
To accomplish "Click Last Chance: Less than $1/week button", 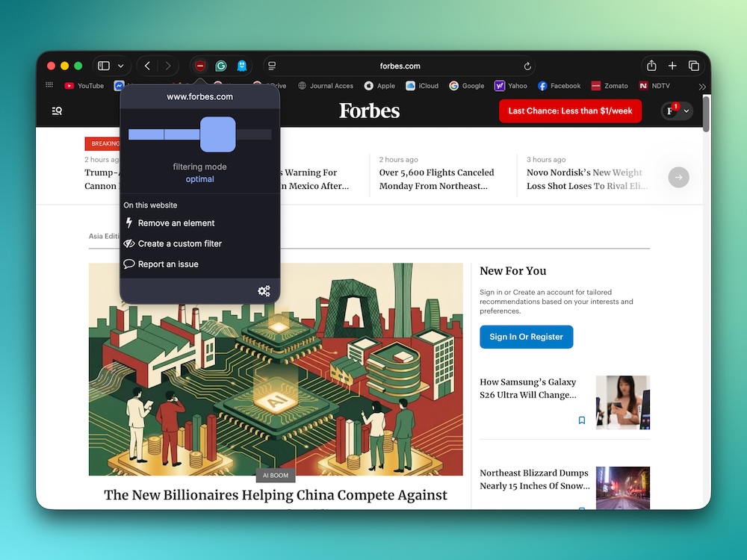I will coord(570,111).
